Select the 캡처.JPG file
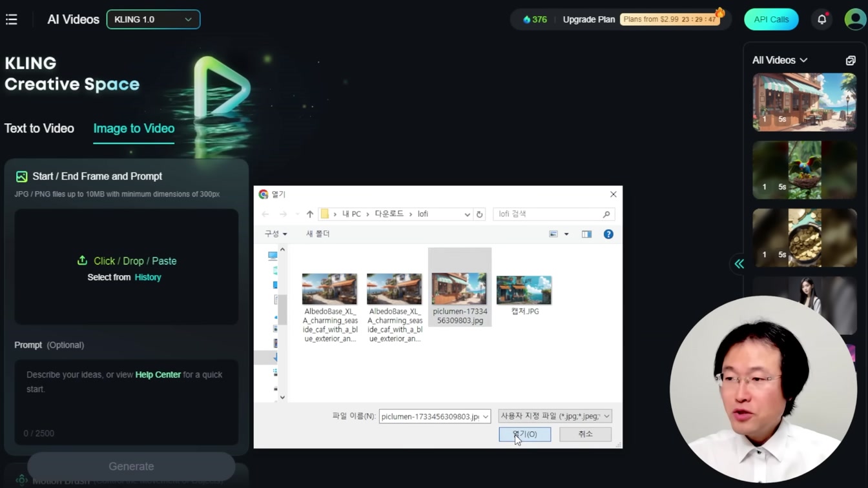This screenshot has width=868, height=488. point(524,295)
